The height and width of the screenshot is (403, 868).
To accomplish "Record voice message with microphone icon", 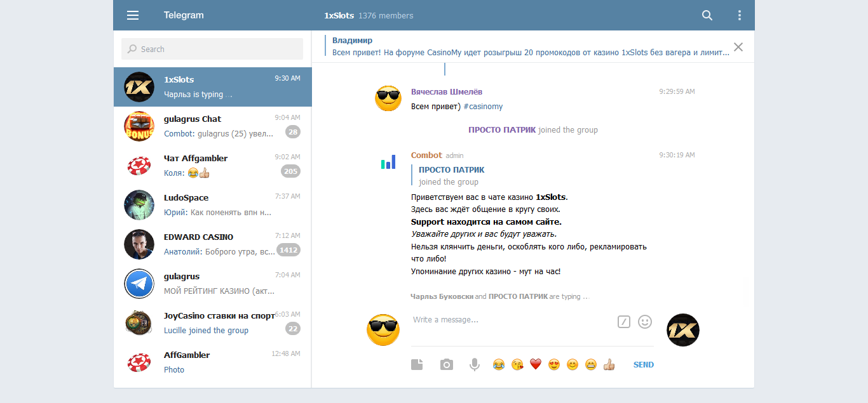I will [474, 364].
